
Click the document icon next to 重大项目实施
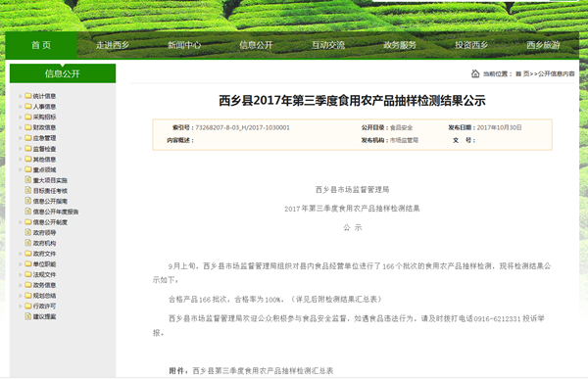click(x=28, y=179)
